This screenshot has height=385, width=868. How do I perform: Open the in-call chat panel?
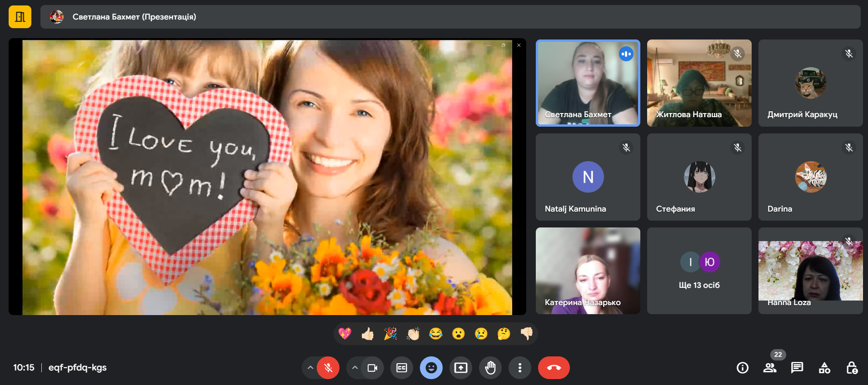click(x=797, y=368)
